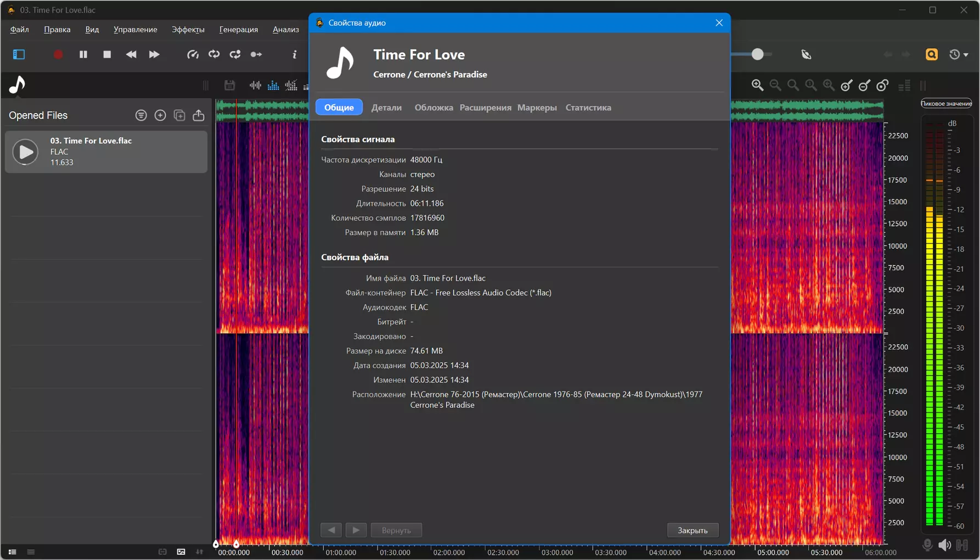The height and width of the screenshot is (560, 980).
Task: Go to previous file with left arrow button
Action: [x=331, y=530]
